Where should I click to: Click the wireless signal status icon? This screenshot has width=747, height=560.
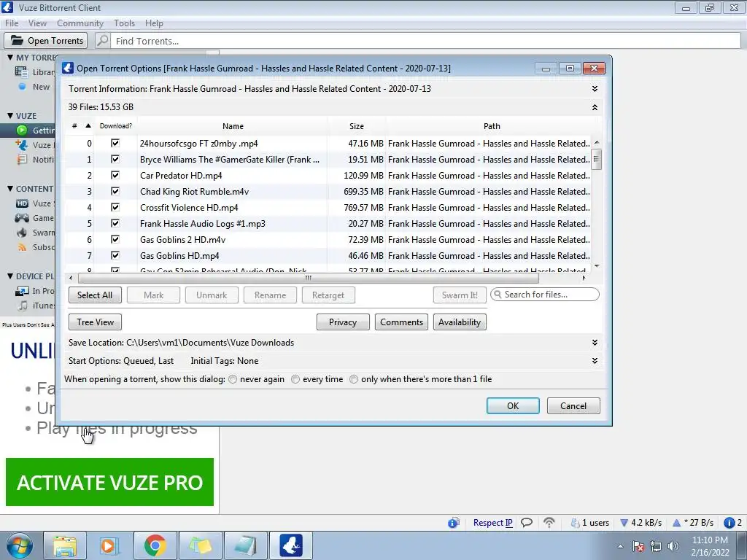tap(549, 523)
